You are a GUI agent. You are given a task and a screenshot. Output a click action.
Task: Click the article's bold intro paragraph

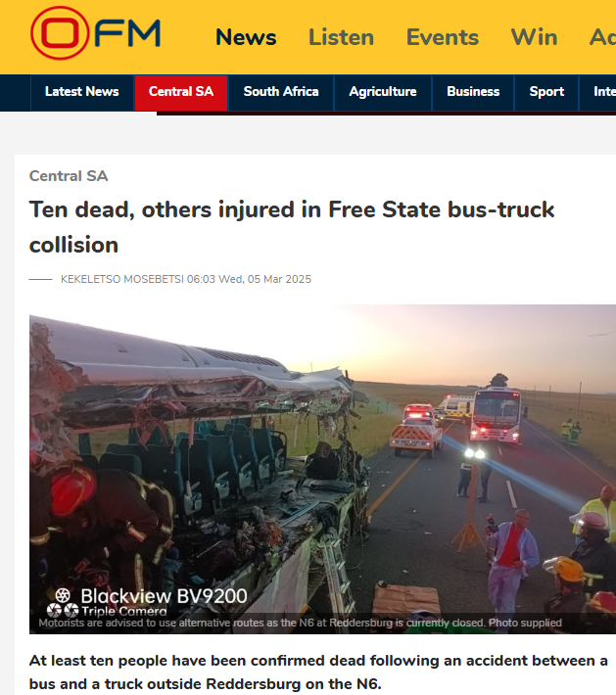(x=318, y=672)
